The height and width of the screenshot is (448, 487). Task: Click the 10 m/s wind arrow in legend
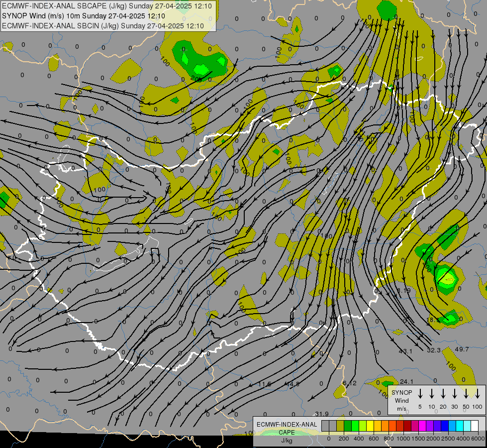432,394
